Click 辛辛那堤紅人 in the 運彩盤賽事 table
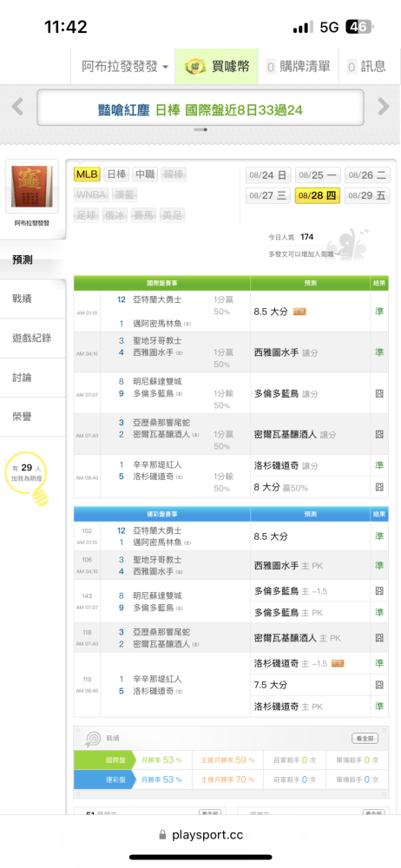The height and width of the screenshot is (868, 401). pos(157,679)
